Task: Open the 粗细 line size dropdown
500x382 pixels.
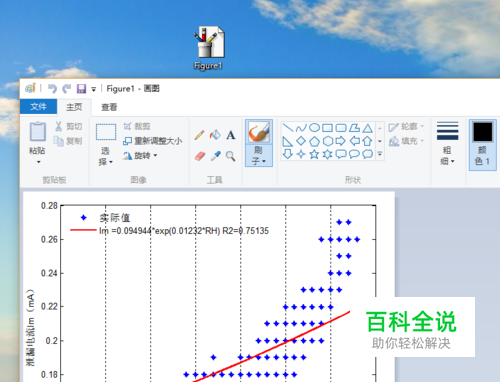Action: click(447, 144)
